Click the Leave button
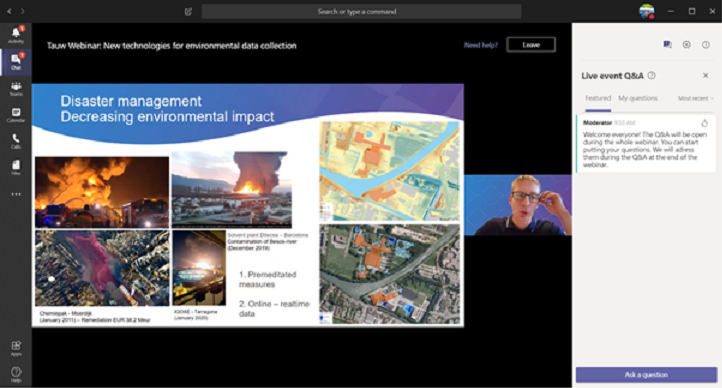Viewport: 722px width, 388px height. 531,45
